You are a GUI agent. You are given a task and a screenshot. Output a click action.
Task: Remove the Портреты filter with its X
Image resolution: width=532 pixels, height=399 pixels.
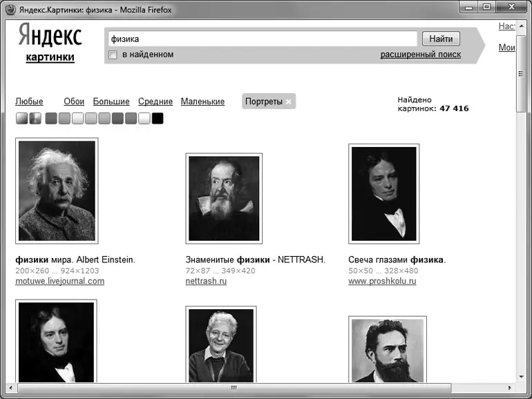tap(289, 102)
